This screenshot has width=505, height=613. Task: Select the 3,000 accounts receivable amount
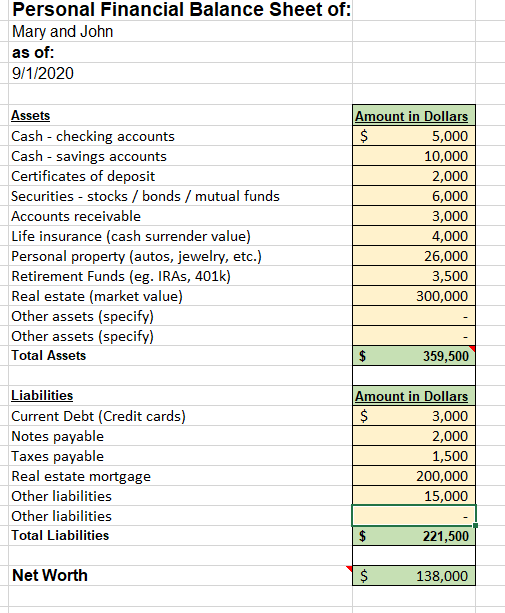[x=414, y=216]
